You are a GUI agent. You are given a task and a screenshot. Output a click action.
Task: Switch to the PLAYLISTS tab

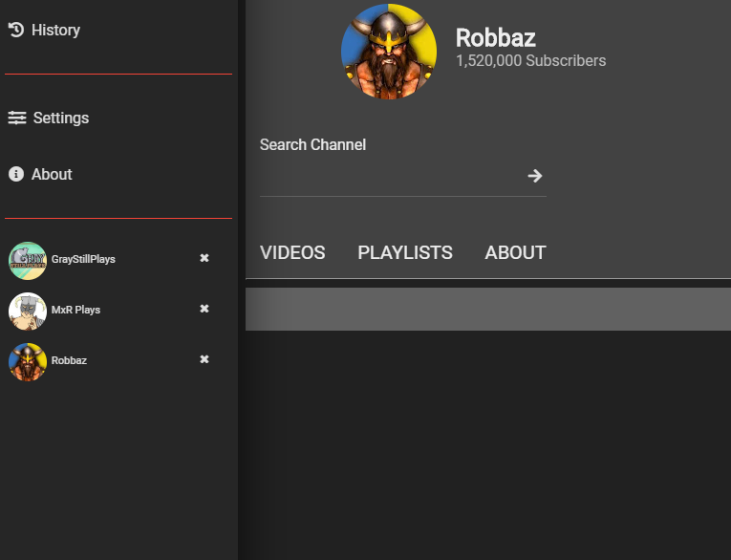404,252
